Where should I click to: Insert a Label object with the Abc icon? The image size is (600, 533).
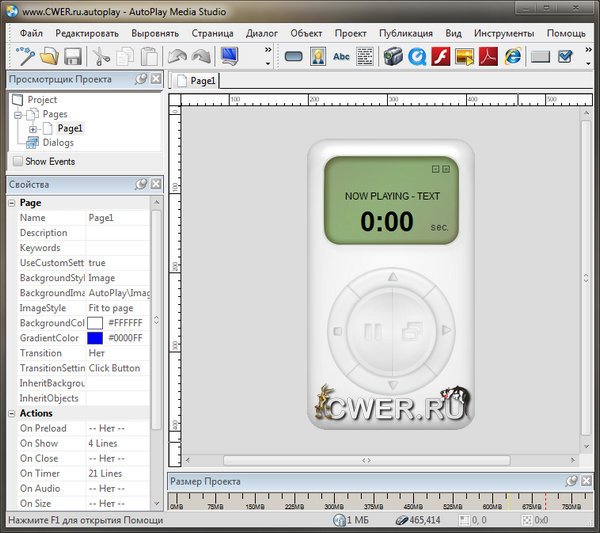pos(342,56)
